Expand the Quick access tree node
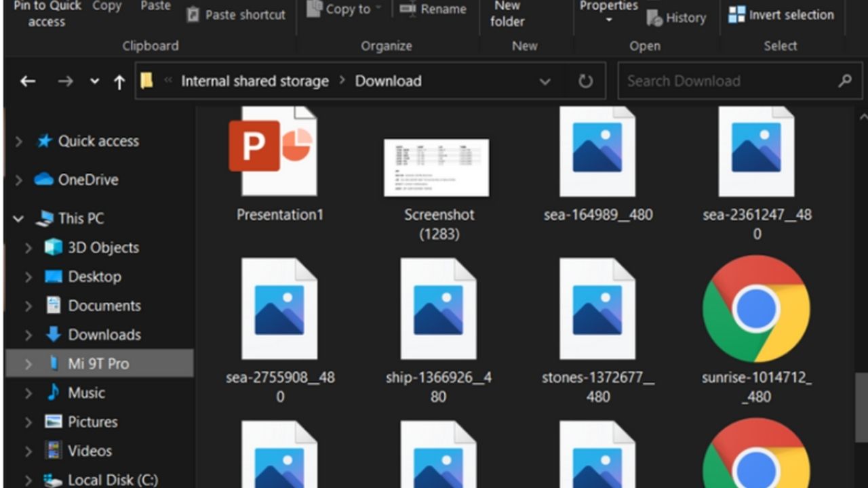 pos(19,142)
